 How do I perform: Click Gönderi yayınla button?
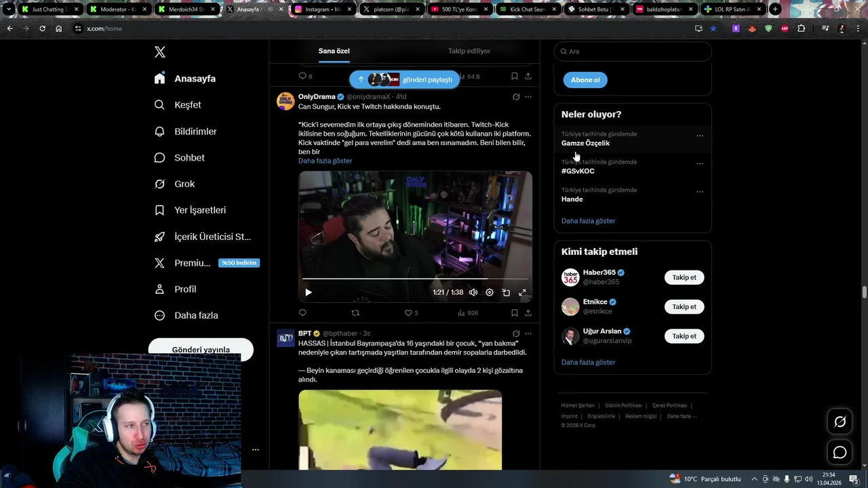(201, 350)
